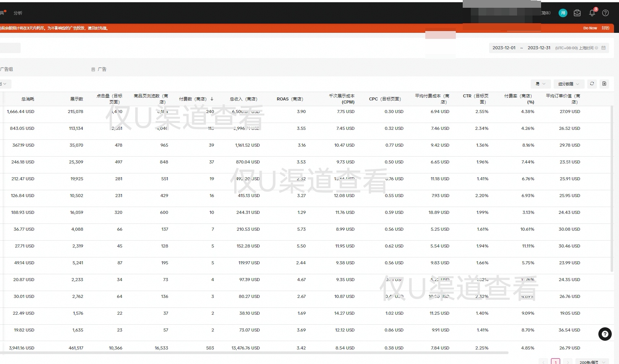Image resolution: width=619 pixels, height=364 pixels.
Task: Click the calendar icon in date range picker
Action: coord(604,48)
